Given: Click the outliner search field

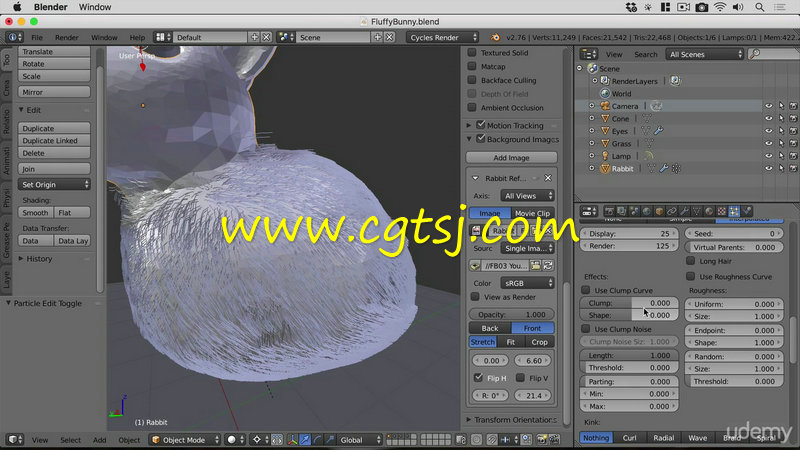Looking at the screenshot, I should tap(773, 54).
